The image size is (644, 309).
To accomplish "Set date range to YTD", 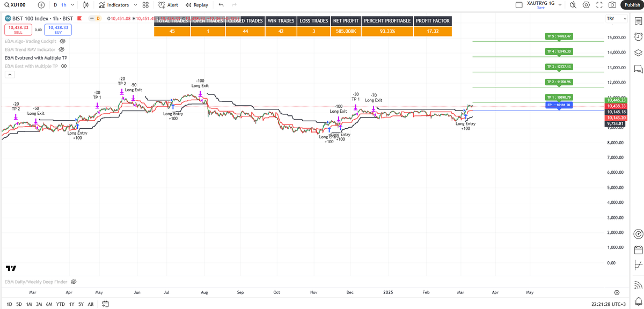I will pos(60,304).
